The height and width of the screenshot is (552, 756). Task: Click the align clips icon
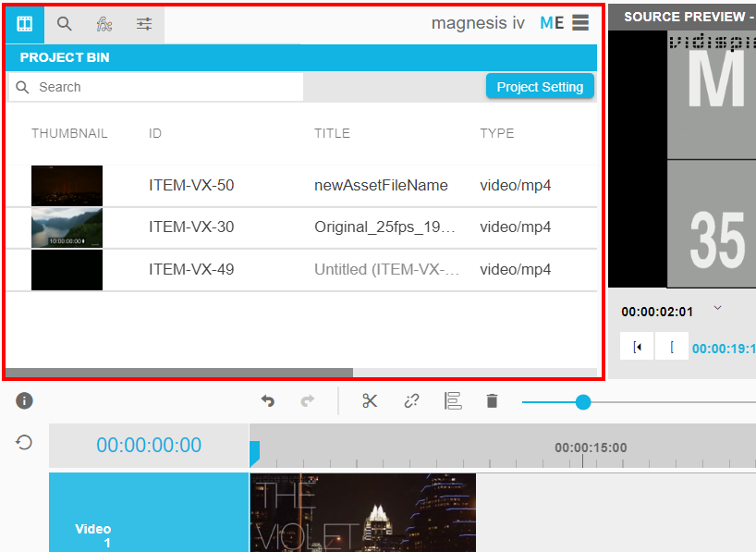[452, 400]
